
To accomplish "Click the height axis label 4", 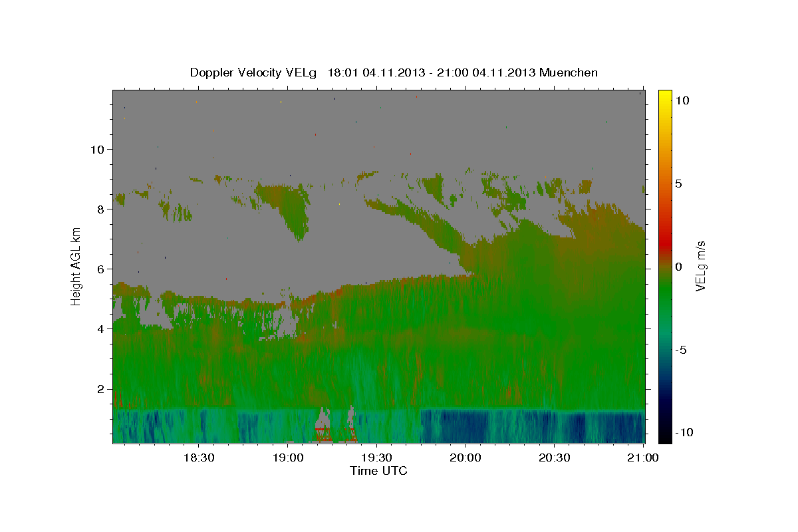I will pyautogui.click(x=101, y=329).
